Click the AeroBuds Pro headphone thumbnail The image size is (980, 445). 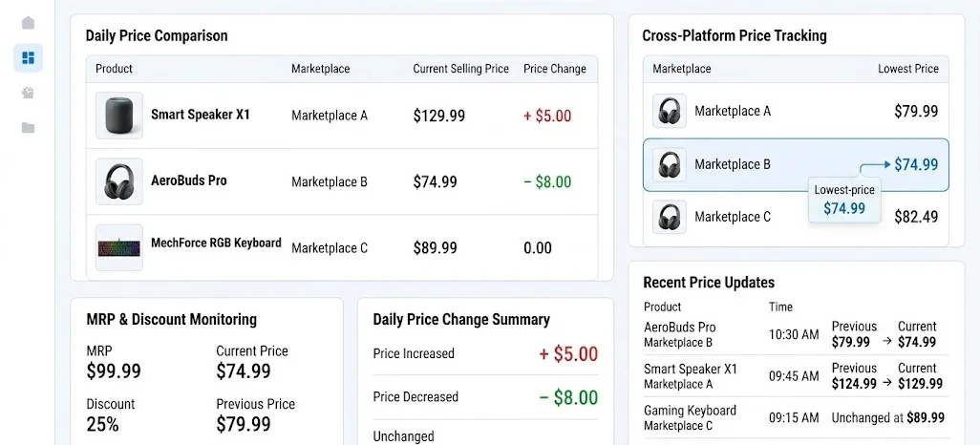point(118,181)
